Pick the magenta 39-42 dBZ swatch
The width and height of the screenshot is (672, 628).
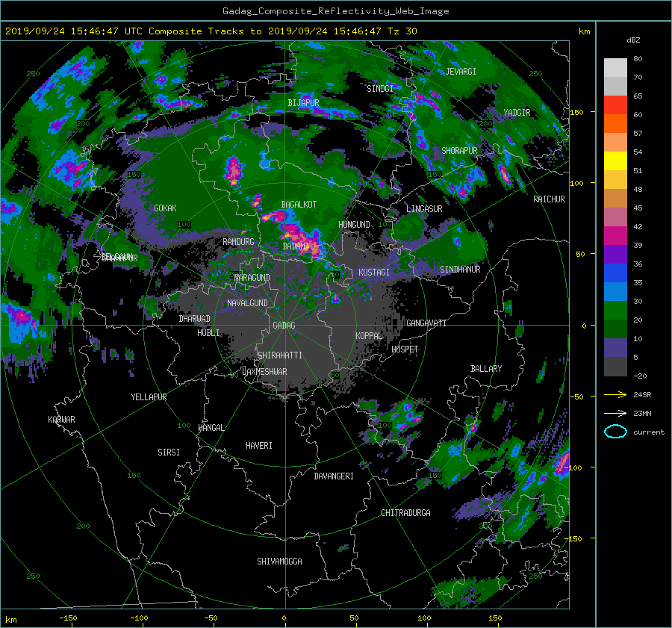(x=615, y=236)
